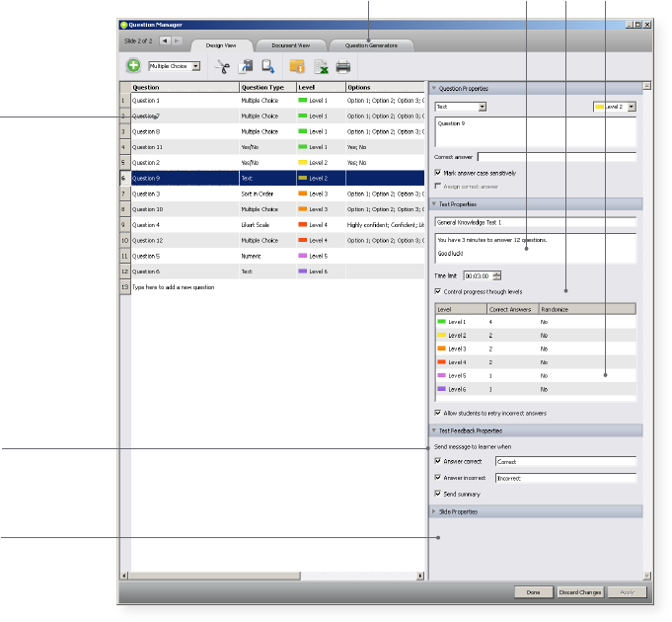The image size is (672, 622).
Task: Sort by the Question Type column header
Action: tap(267, 87)
